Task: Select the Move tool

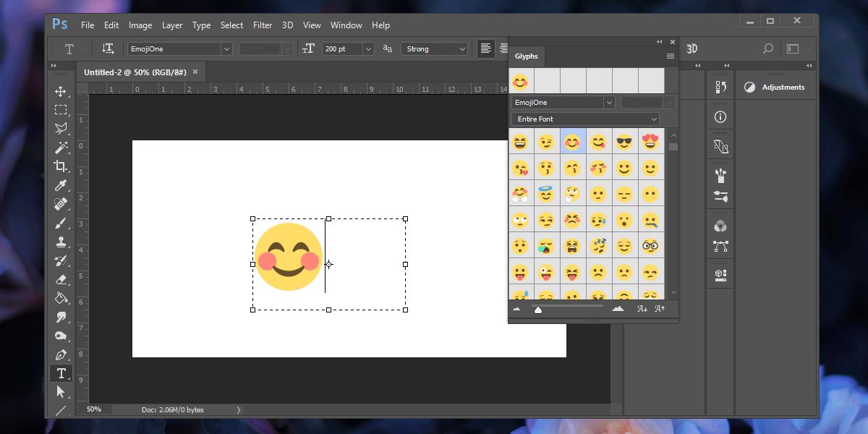Action: click(61, 90)
